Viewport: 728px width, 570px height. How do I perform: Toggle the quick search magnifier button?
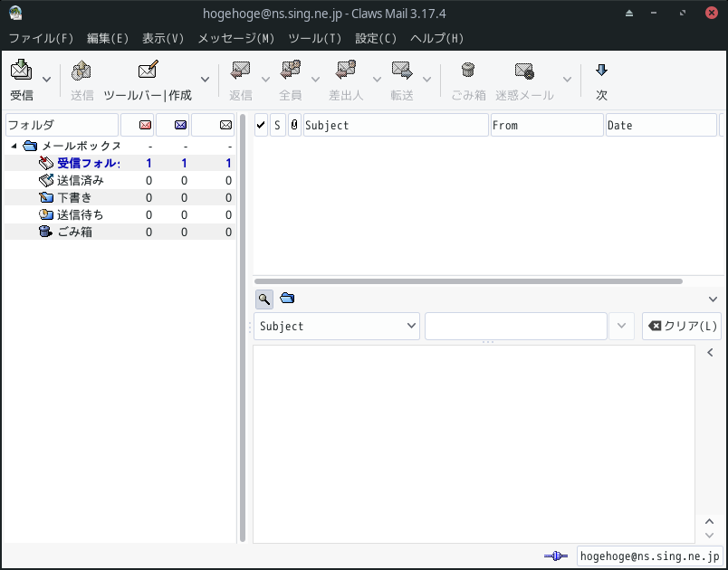264,299
